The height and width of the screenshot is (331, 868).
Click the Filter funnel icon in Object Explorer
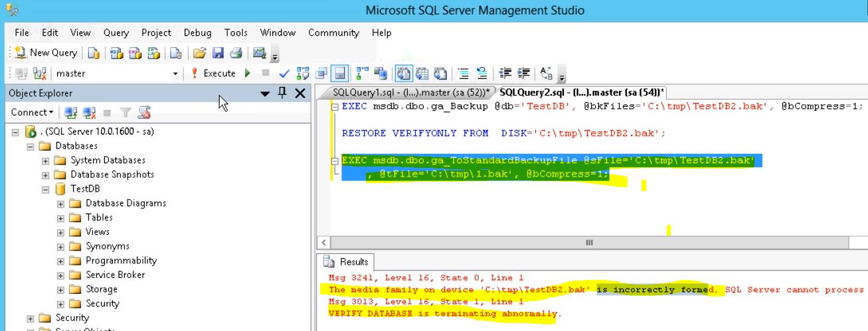click(x=125, y=113)
